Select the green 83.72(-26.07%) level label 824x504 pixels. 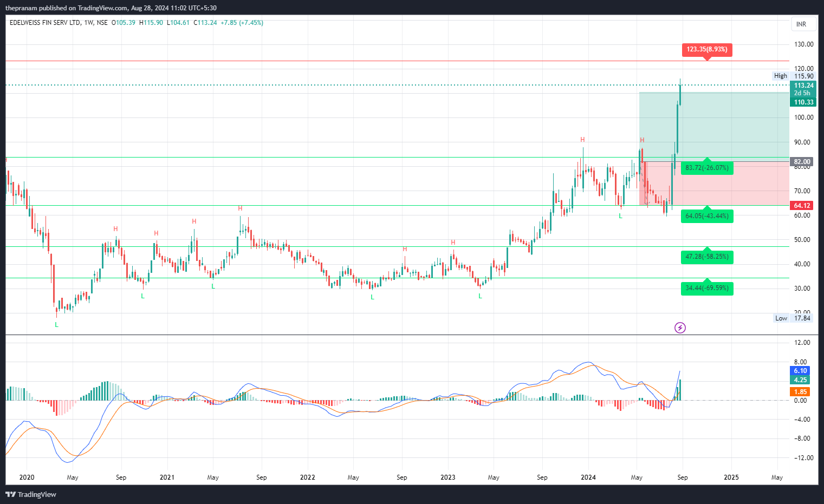pyautogui.click(x=706, y=168)
